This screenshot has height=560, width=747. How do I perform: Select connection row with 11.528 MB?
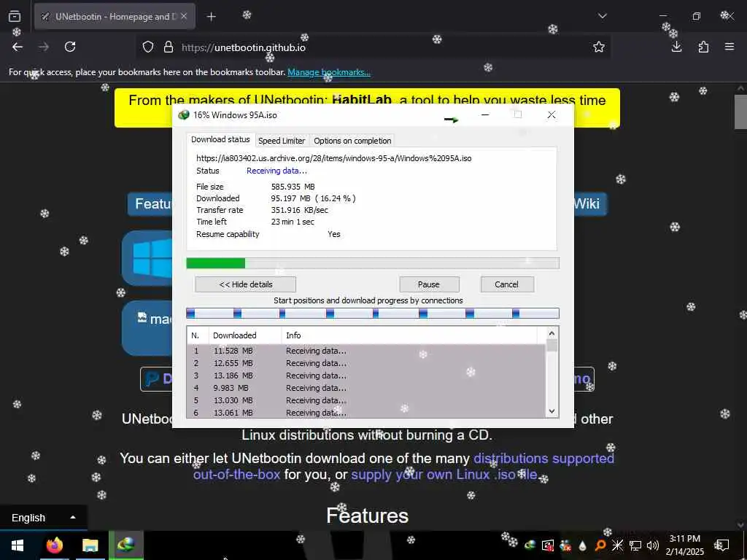tap(366, 351)
